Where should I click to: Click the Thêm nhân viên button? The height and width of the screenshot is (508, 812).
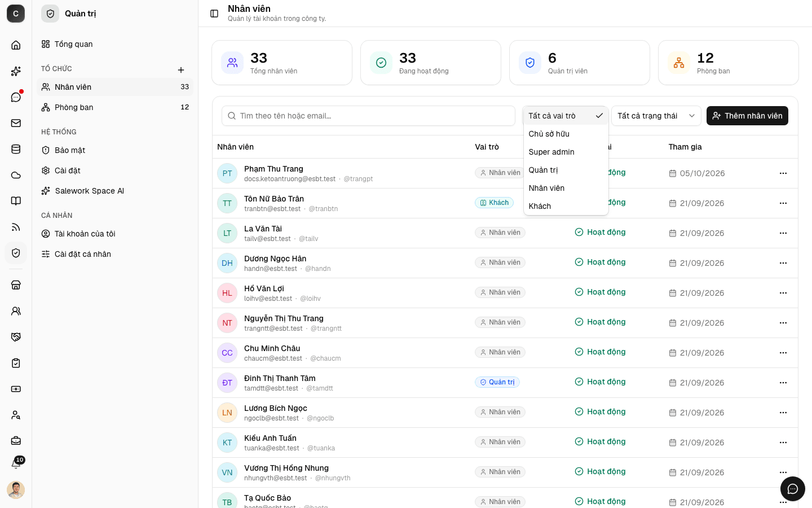tap(747, 116)
